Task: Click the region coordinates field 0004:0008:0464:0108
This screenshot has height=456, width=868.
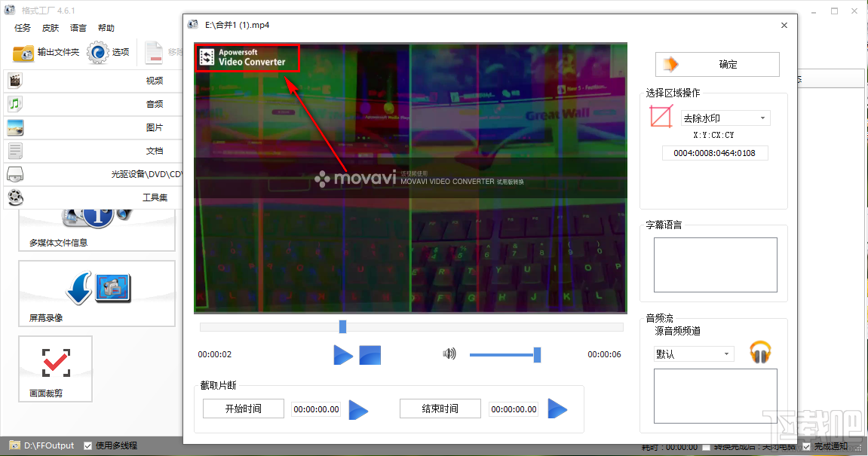Action: pyautogui.click(x=715, y=153)
